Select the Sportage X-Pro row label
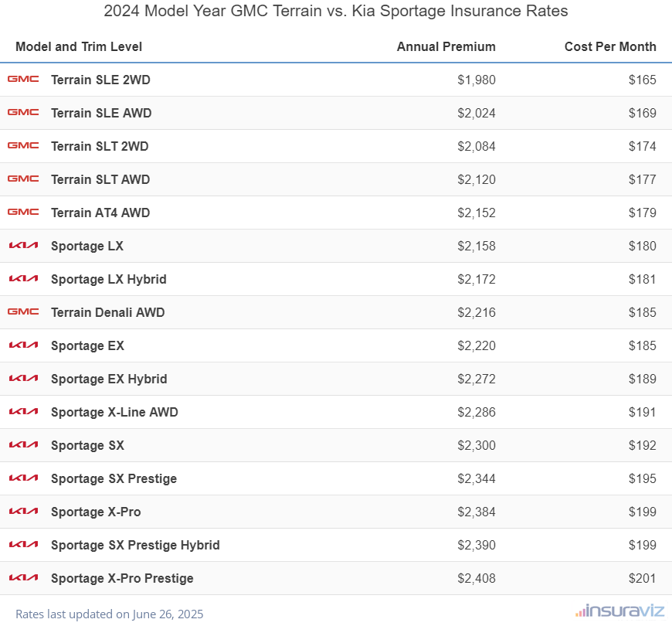This screenshot has width=672, height=626. pyautogui.click(x=96, y=512)
